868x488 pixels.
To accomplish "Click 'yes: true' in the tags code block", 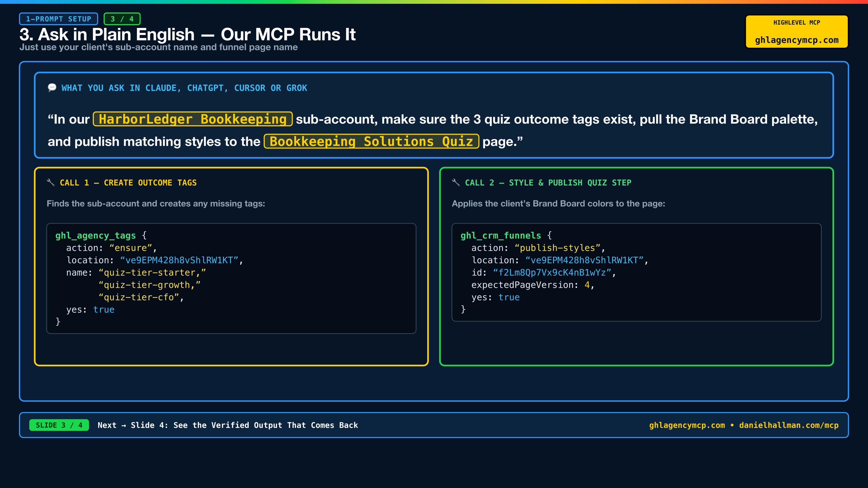I will [90, 310].
